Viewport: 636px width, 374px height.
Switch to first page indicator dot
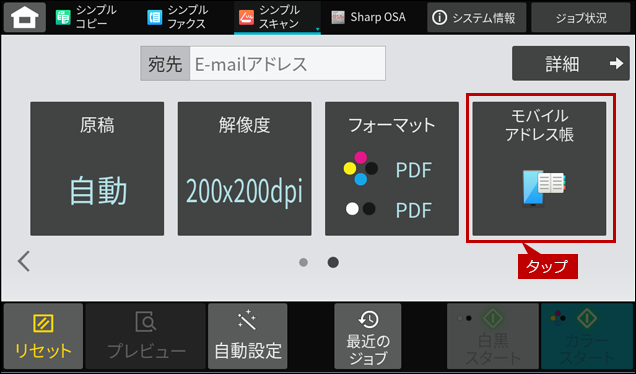tap(303, 262)
